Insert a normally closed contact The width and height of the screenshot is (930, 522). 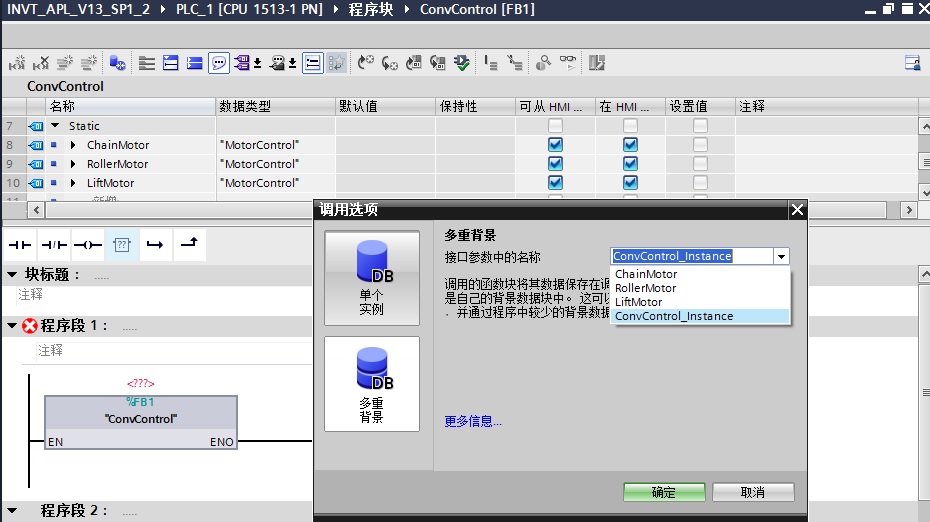[x=54, y=244]
